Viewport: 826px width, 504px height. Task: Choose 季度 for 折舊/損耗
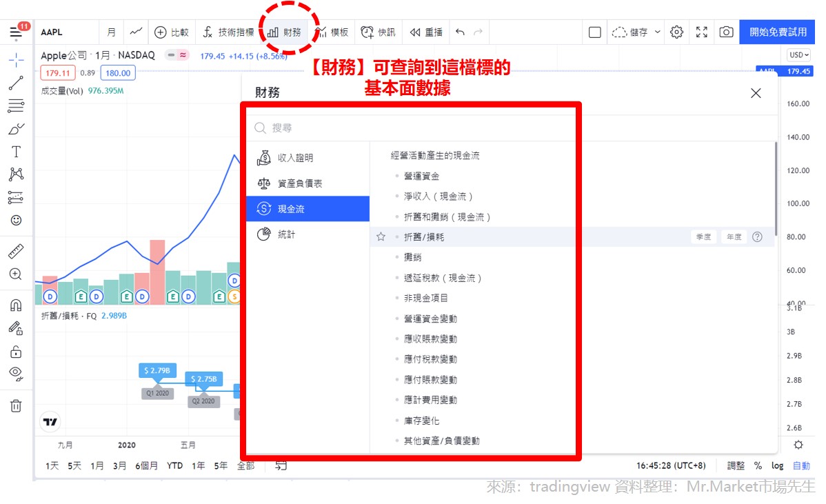[x=703, y=237]
